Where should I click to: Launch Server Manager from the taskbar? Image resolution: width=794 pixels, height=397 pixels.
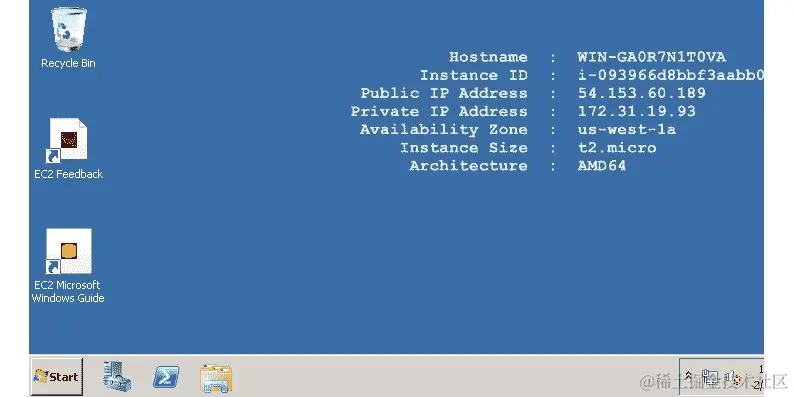[117, 377]
